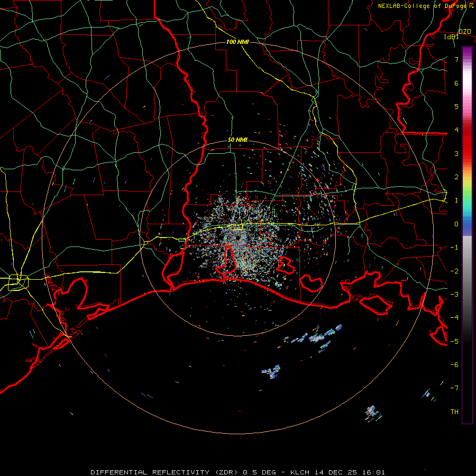Click the "50 NMI" range ring label
Image resolution: width=476 pixels, height=476 pixels.
(237, 140)
